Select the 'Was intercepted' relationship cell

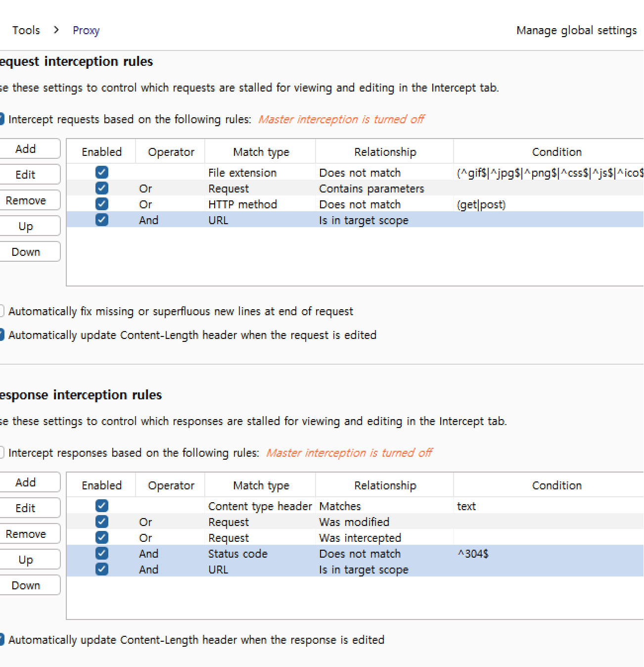pyautogui.click(x=385, y=538)
